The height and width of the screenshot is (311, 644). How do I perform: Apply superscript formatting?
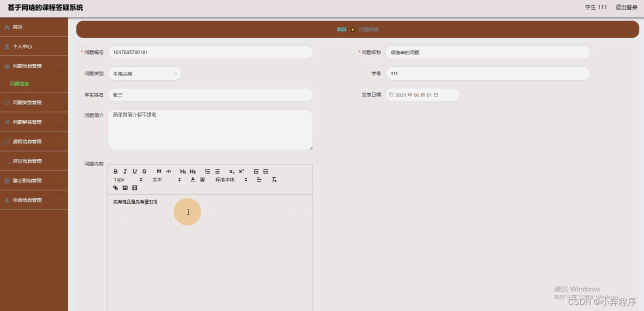[241, 171]
